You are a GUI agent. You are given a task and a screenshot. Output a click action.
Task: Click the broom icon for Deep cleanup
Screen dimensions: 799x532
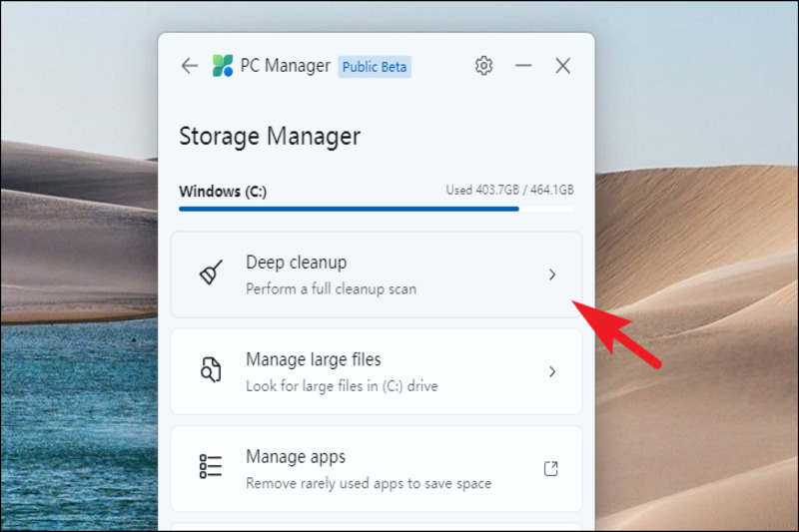tap(211, 273)
